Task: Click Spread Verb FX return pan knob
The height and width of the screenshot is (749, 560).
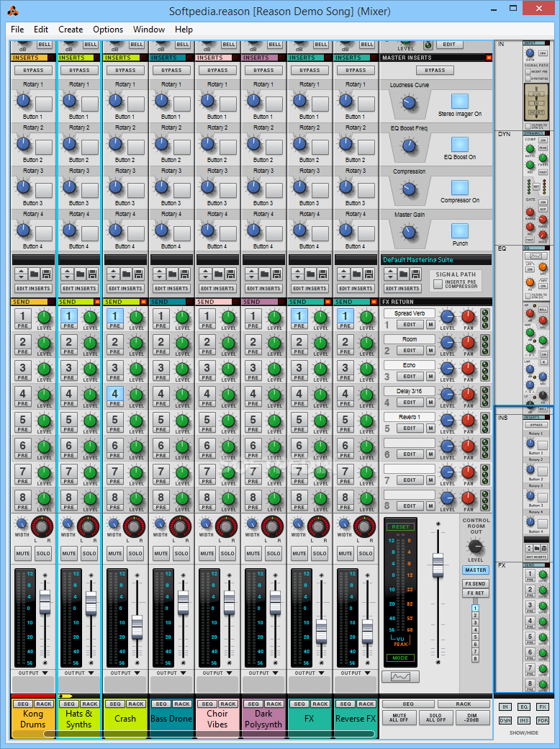Action: [469, 316]
